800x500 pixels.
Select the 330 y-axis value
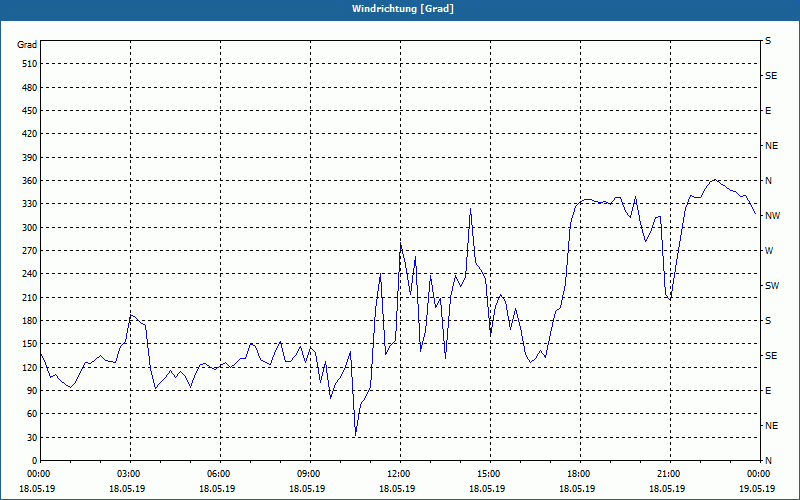click(x=30, y=204)
